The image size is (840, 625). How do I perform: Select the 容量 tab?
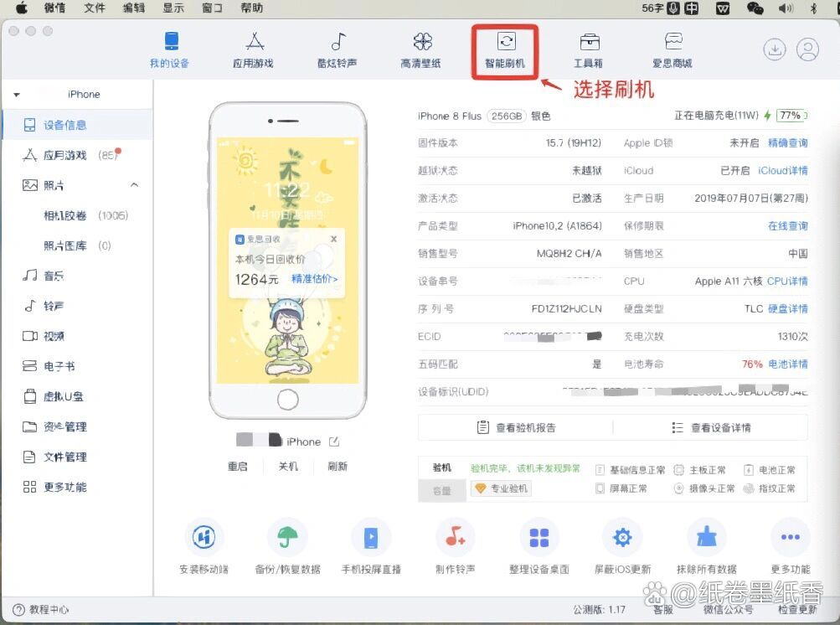click(442, 490)
